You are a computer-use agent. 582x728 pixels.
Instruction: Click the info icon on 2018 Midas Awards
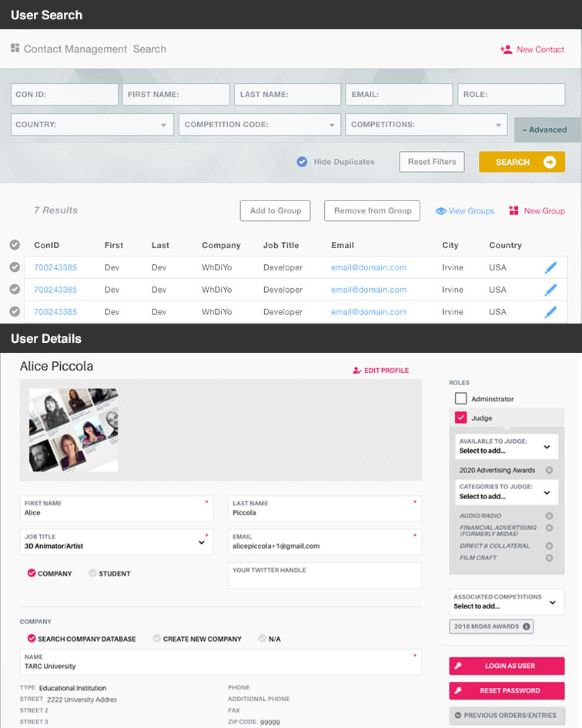click(x=527, y=626)
